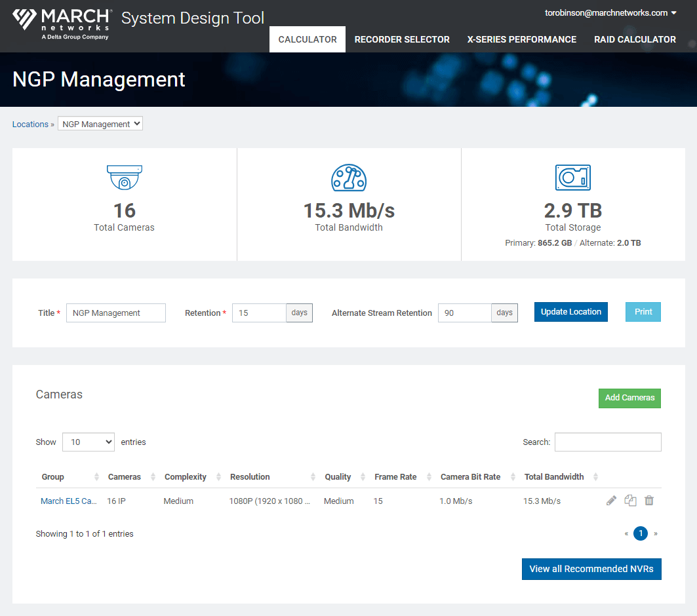Click the Total Cameras dome camera icon
The image size is (697, 616).
[x=125, y=178]
